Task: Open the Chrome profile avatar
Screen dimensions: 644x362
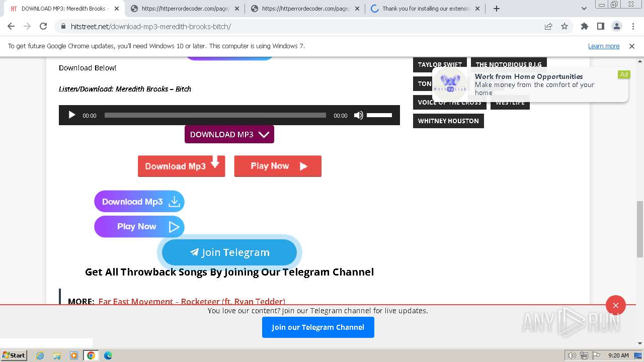Action: pyautogui.click(x=617, y=26)
